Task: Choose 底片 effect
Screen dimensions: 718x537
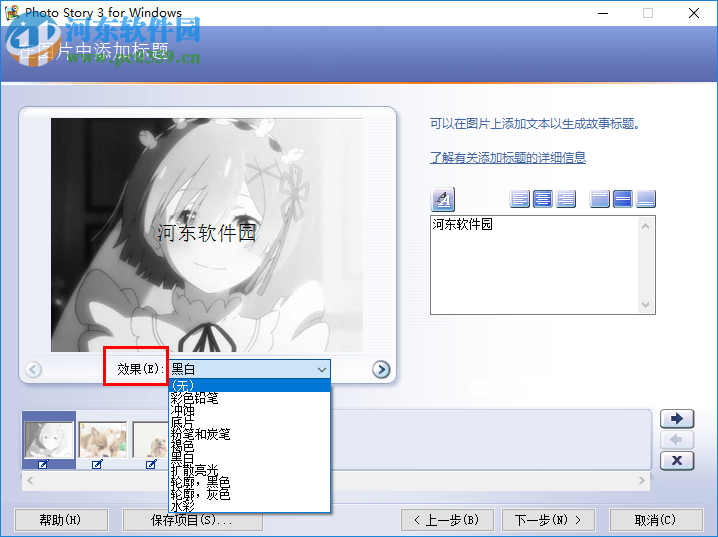Action: click(x=250, y=422)
